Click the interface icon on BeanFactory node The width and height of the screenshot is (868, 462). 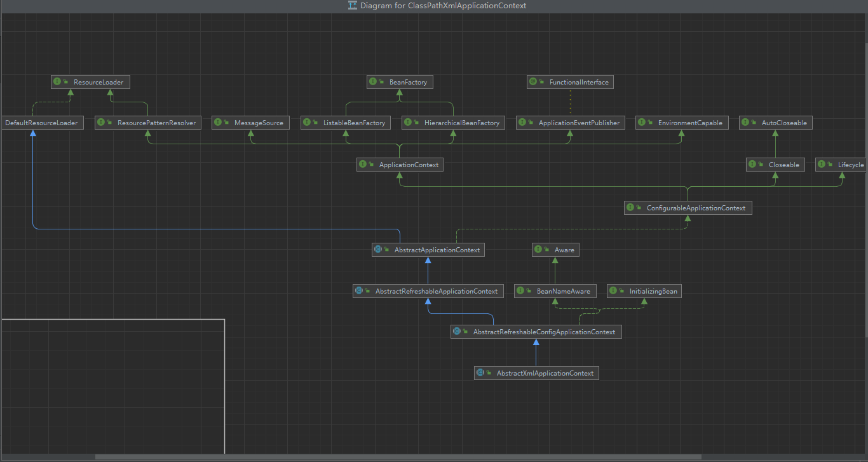[x=373, y=82]
